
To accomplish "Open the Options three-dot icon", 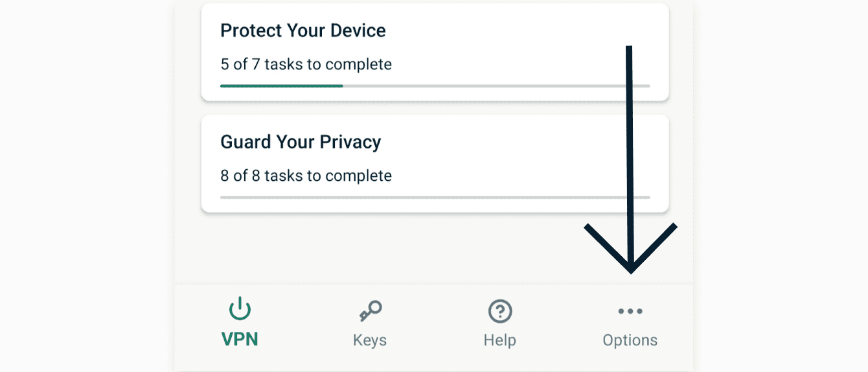I will click(630, 312).
